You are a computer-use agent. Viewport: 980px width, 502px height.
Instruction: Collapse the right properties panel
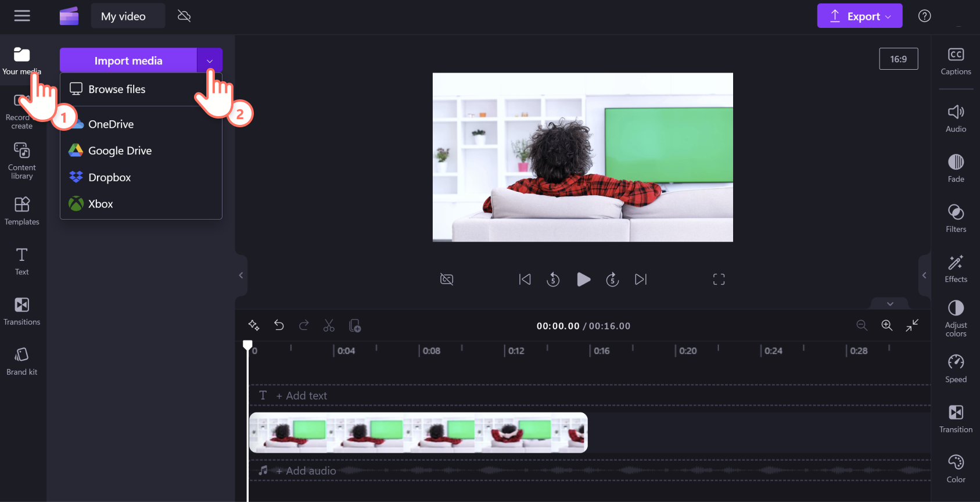pyautogui.click(x=924, y=275)
